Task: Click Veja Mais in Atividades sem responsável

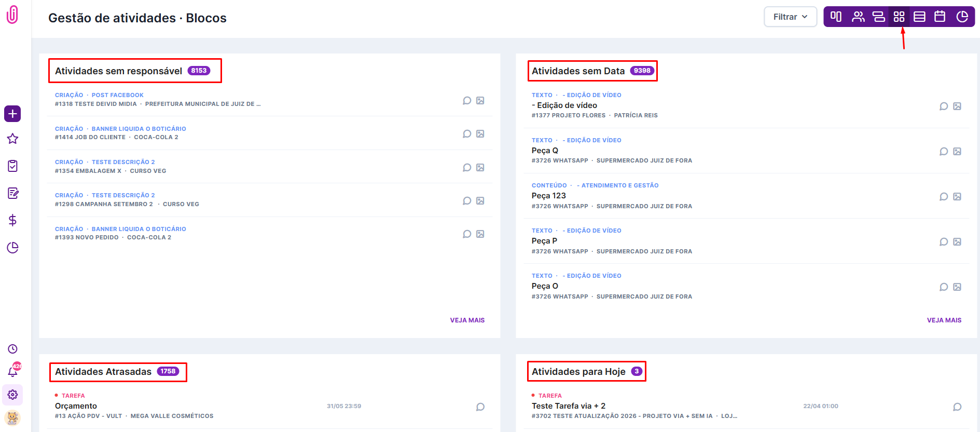Action: [x=467, y=320]
